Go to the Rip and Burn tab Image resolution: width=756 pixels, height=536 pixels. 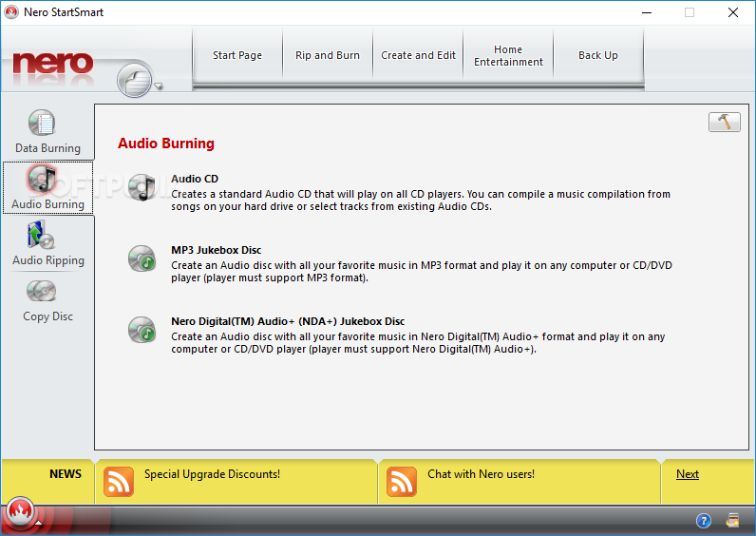click(x=328, y=55)
